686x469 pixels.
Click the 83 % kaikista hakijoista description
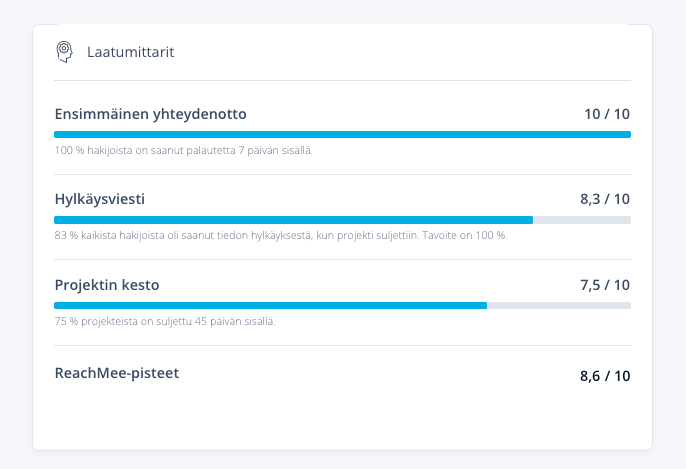[x=281, y=235]
